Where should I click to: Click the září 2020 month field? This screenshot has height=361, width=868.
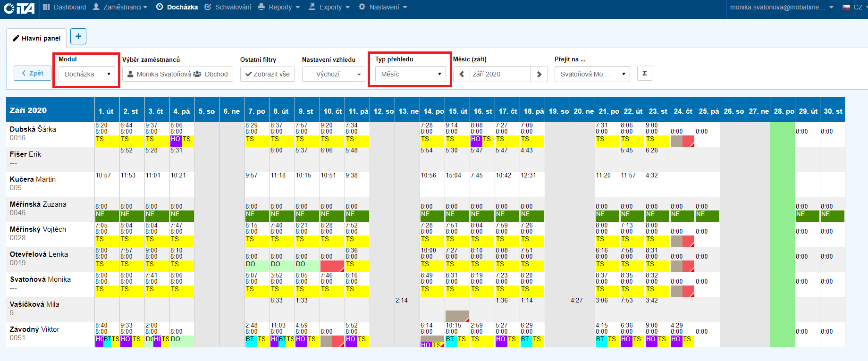pos(500,74)
